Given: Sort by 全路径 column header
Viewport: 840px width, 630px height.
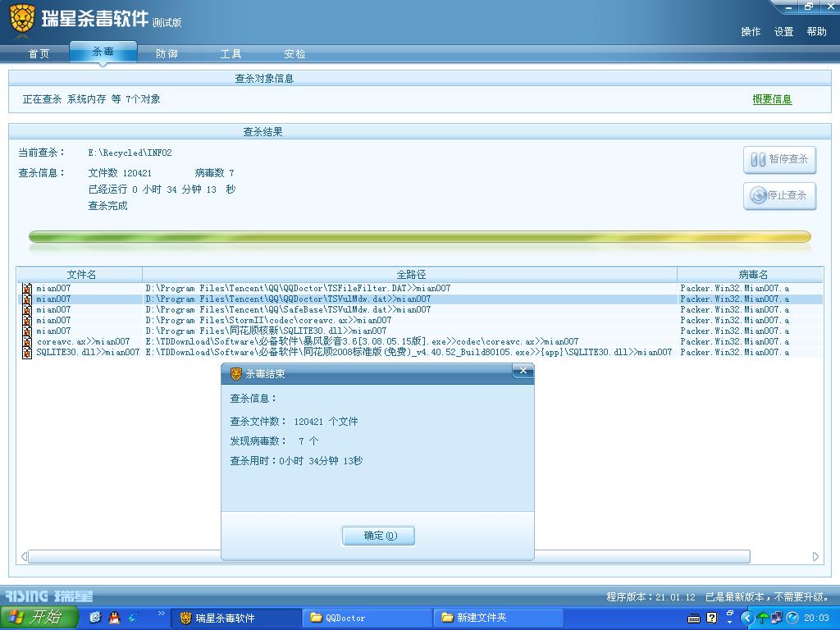Looking at the screenshot, I should point(410,275).
